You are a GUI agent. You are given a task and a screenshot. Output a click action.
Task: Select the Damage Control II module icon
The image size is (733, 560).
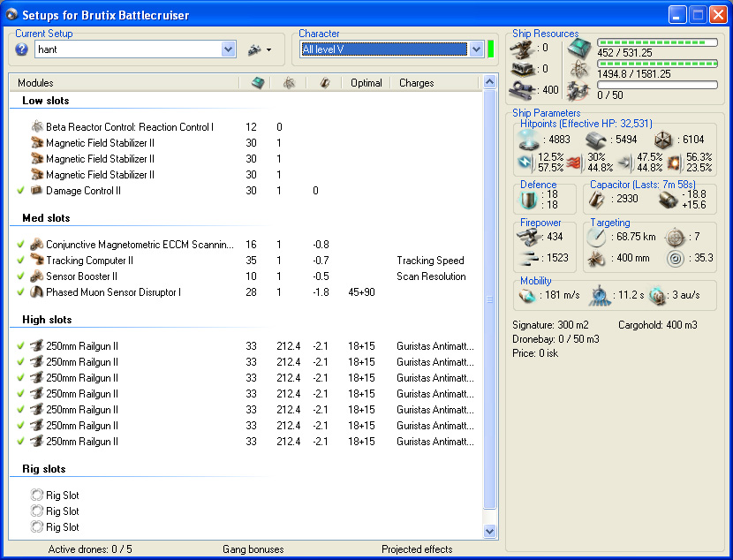(x=37, y=191)
